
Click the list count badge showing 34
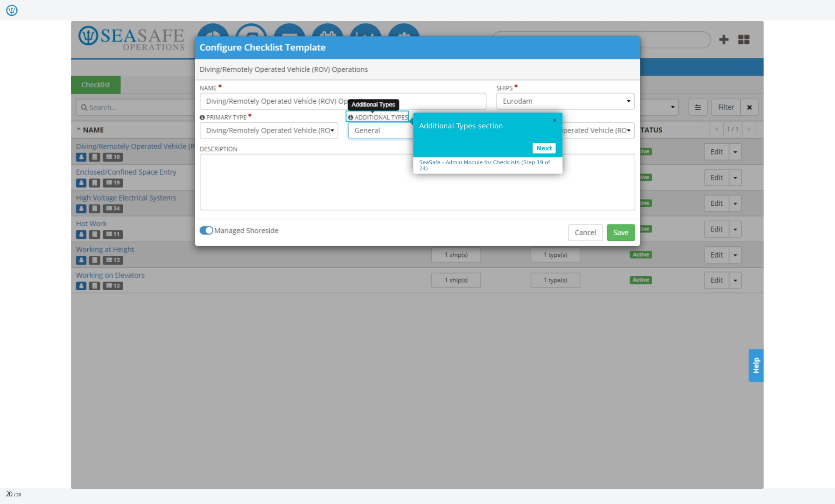113,209
